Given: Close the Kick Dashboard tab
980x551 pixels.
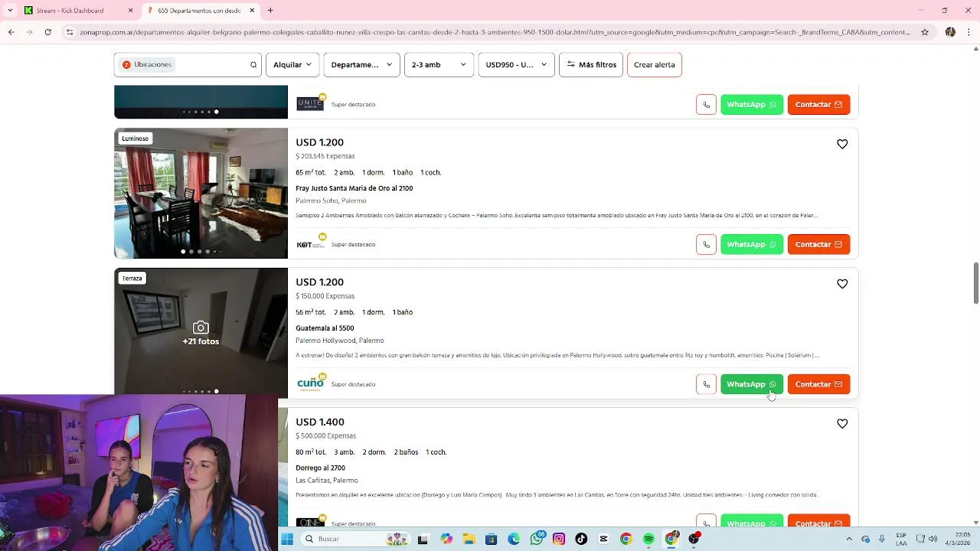Looking at the screenshot, I should (130, 11).
